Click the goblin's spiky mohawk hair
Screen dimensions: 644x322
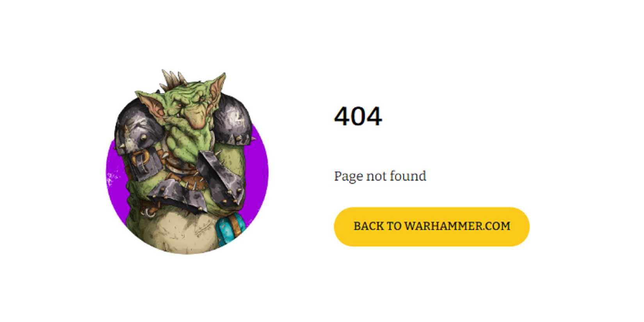coord(173,81)
